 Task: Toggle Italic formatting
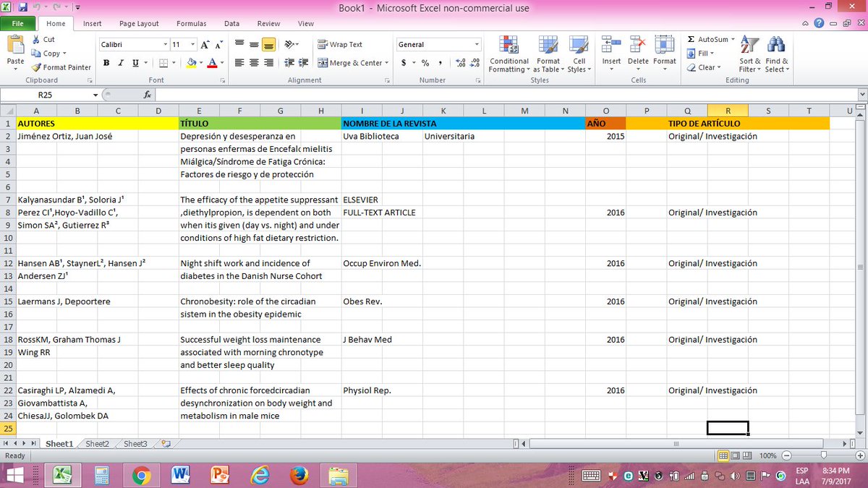121,63
